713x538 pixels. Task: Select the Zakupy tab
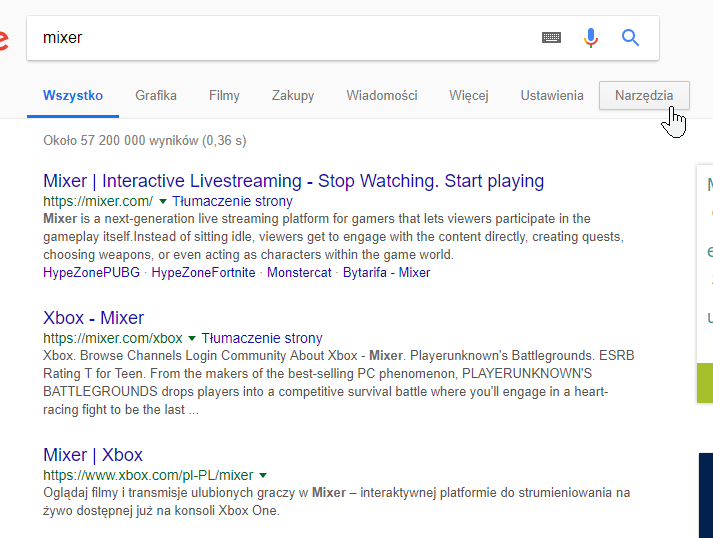(293, 96)
